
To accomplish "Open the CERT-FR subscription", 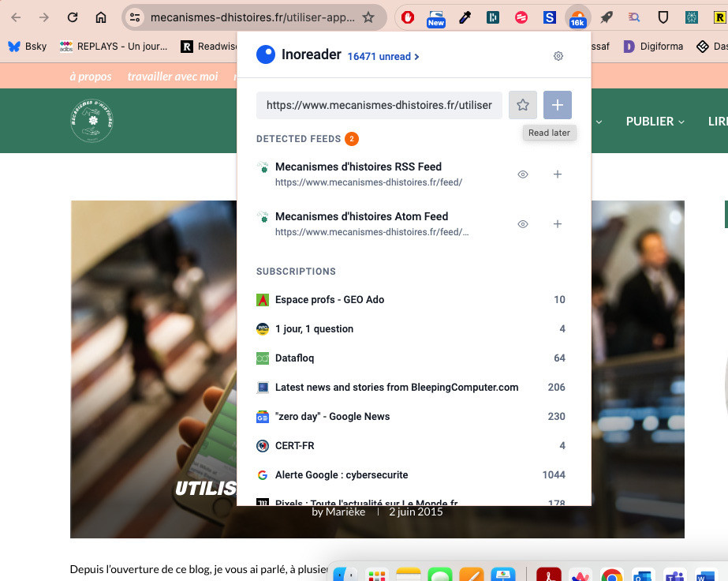I will pyautogui.click(x=295, y=446).
